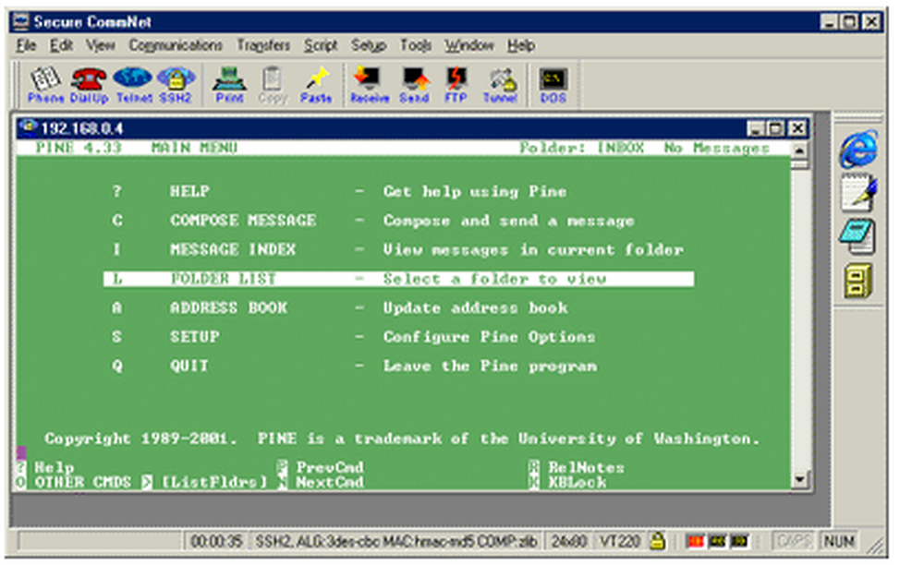
Task: Click the NextCmd command
Action: click(x=330, y=482)
